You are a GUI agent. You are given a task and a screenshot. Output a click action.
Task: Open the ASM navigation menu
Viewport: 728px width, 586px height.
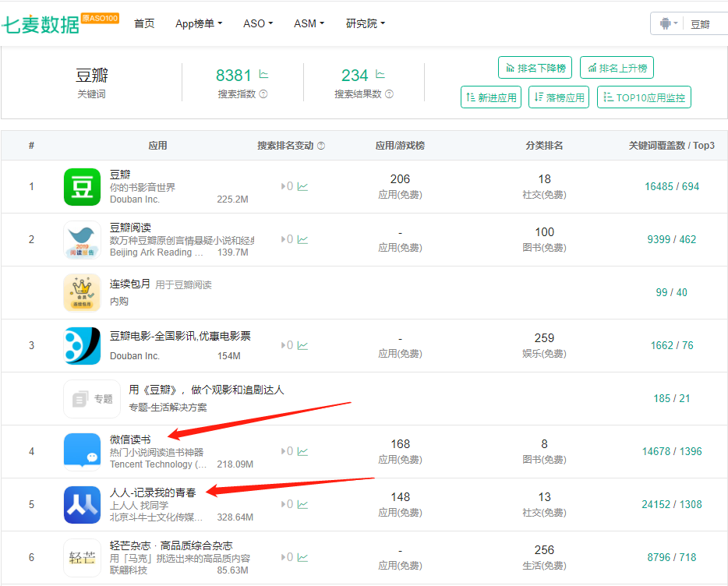[309, 23]
